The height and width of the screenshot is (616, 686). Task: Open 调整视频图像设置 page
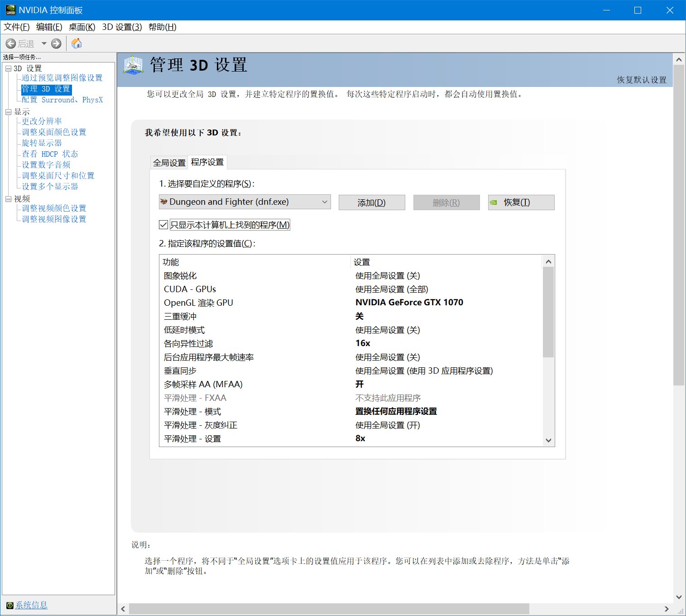coord(54,219)
